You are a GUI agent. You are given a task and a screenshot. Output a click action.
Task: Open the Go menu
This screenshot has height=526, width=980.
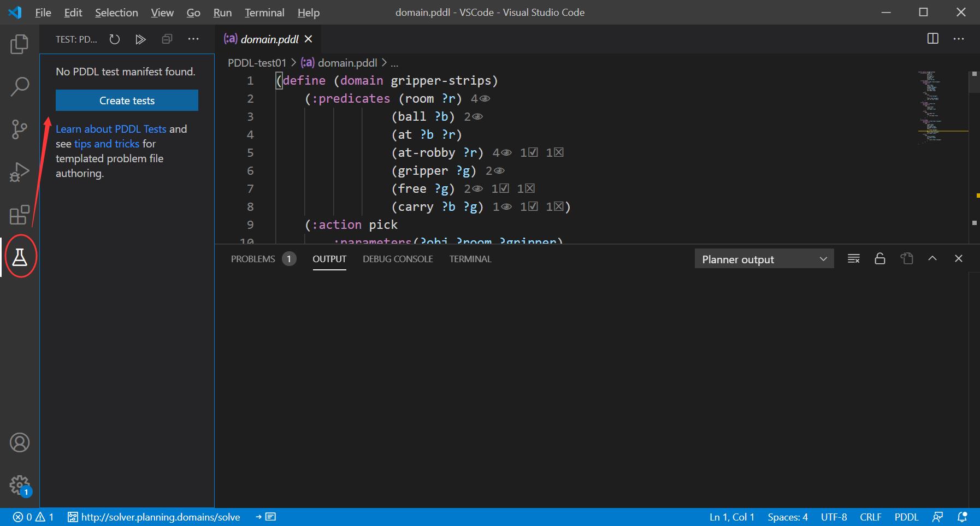tap(193, 13)
